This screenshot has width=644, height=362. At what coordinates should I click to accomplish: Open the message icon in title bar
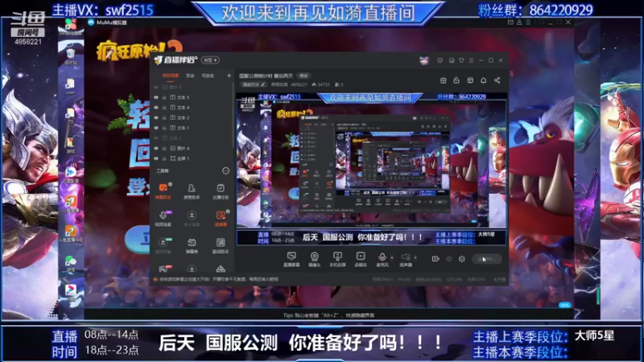[x=440, y=60]
